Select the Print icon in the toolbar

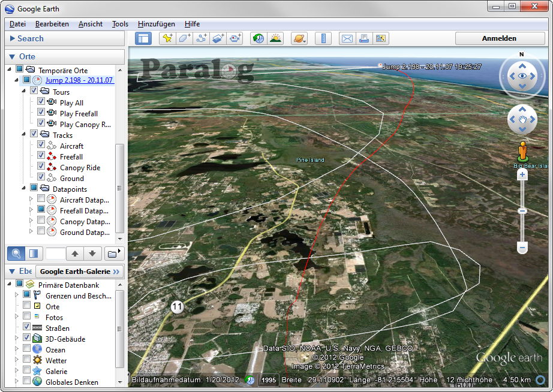[364, 38]
